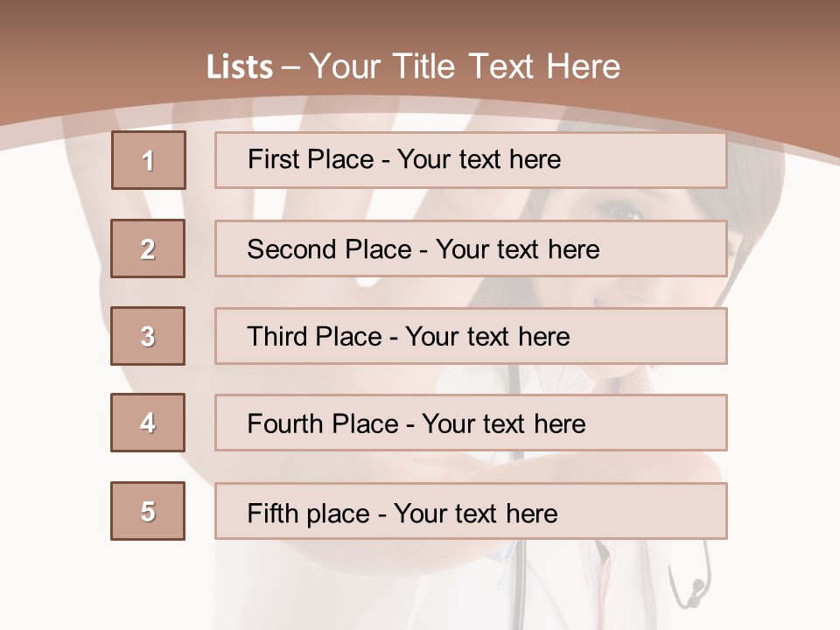Image resolution: width=840 pixels, height=630 pixels.
Task: Click the 'First Place' text box
Action: 471,160
